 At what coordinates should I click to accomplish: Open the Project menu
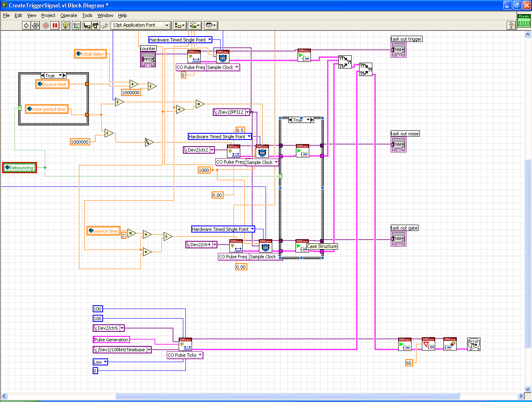pos(48,15)
